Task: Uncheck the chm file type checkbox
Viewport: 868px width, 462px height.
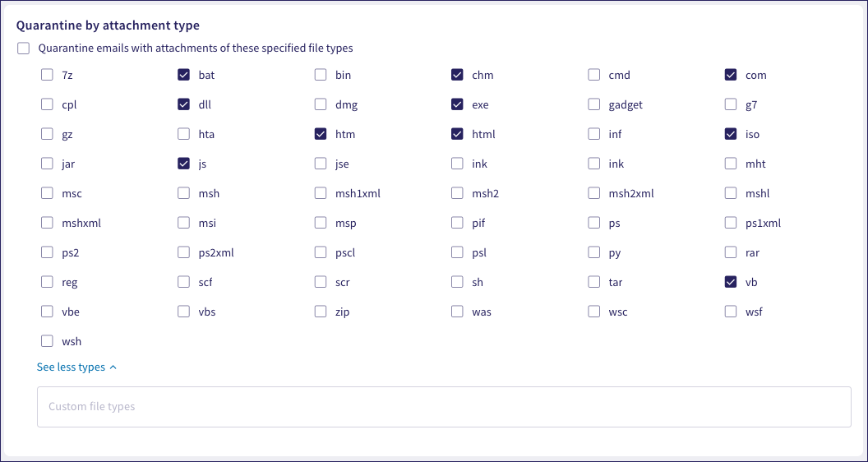Action: (x=457, y=75)
